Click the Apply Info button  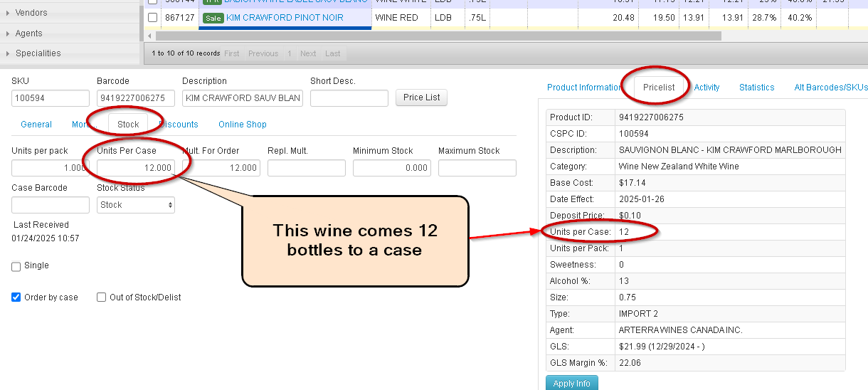pos(572,384)
